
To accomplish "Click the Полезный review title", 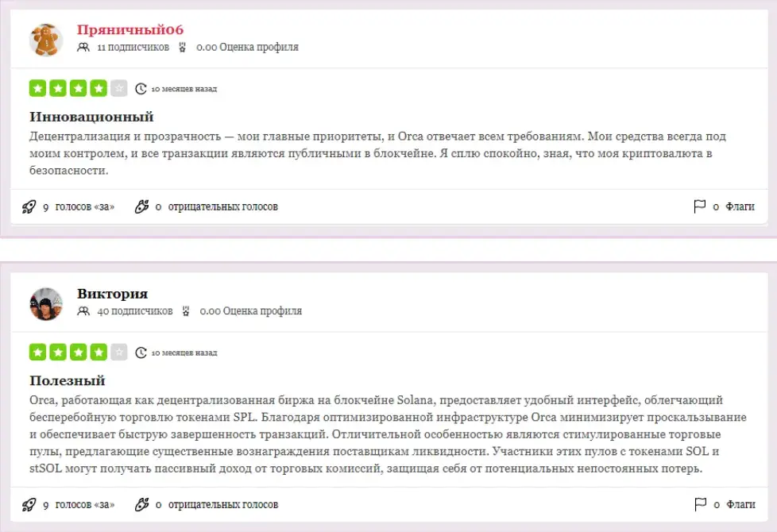I will point(68,380).
